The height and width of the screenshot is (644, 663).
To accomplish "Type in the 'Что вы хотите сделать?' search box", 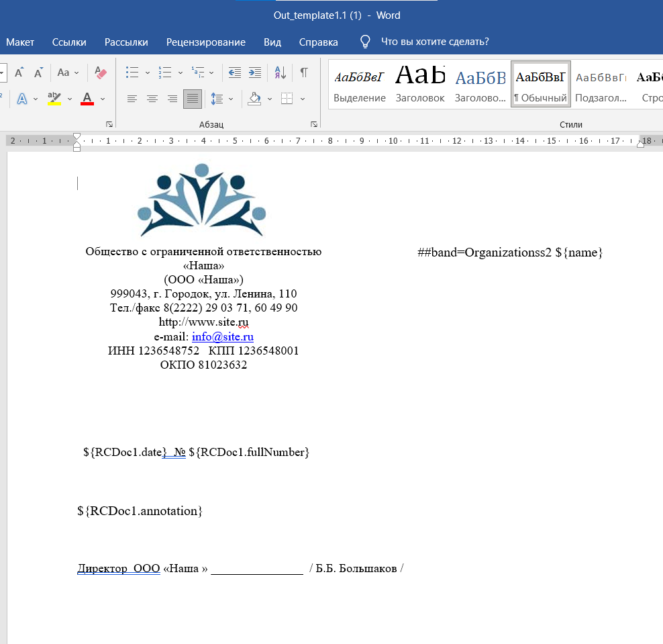I will 434,42.
